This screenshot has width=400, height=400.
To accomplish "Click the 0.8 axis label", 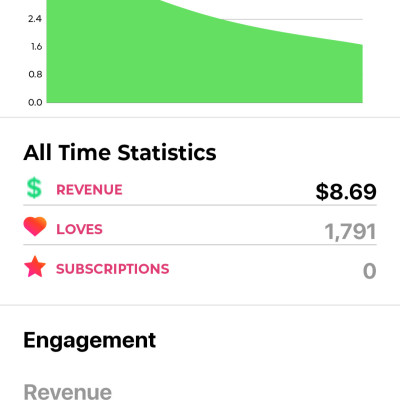I will point(35,74).
